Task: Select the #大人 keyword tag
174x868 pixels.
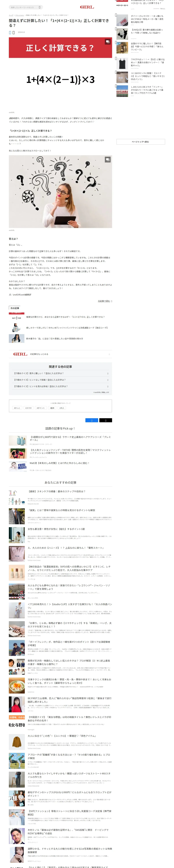Action: pos(62,408)
